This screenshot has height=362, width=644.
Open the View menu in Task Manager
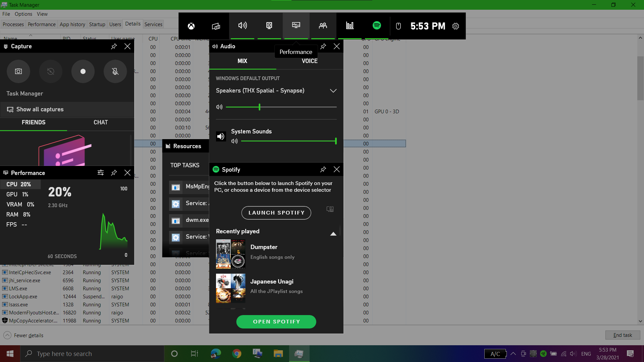click(x=42, y=14)
